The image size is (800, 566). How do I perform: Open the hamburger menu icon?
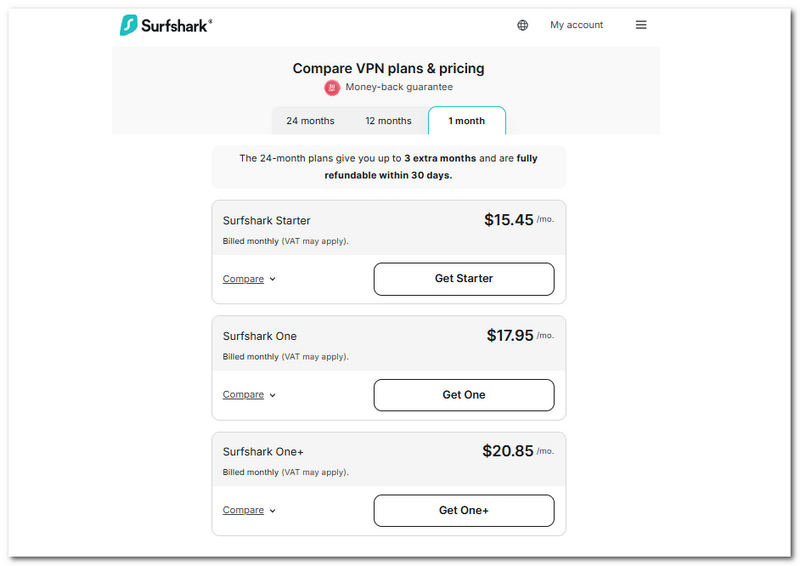pyautogui.click(x=641, y=25)
